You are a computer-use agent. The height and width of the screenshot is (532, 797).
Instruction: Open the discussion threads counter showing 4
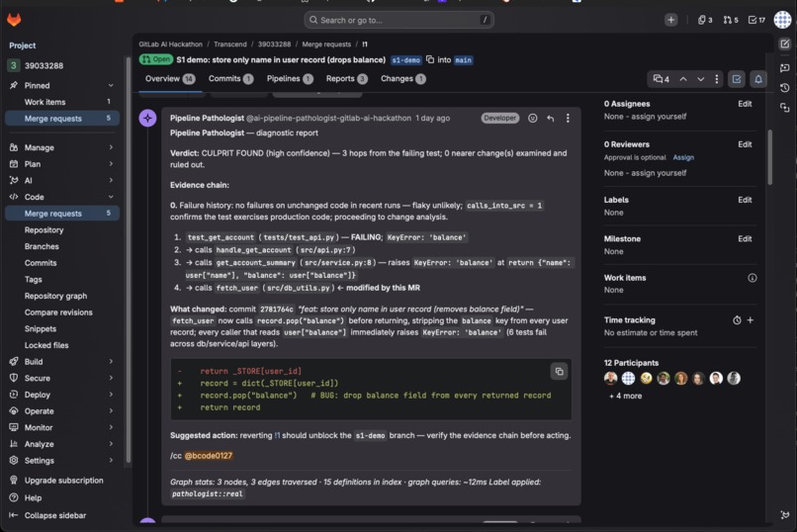pyautogui.click(x=662, y=79)
